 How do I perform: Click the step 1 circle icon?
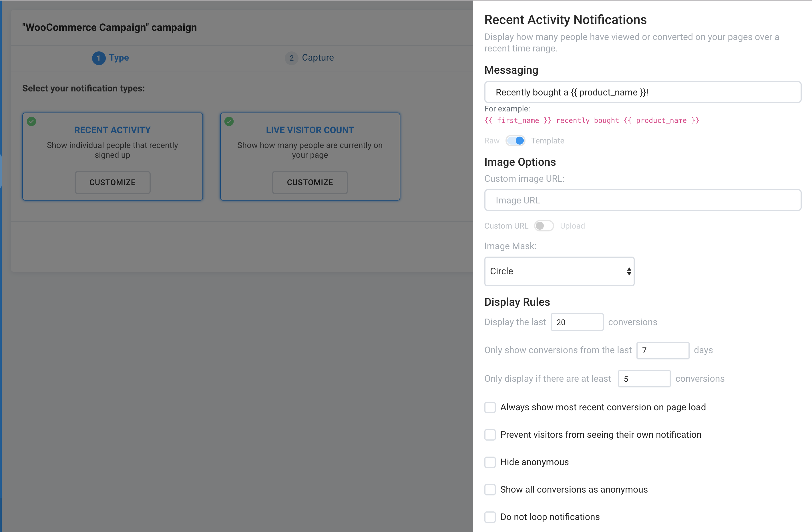[99, 58]
